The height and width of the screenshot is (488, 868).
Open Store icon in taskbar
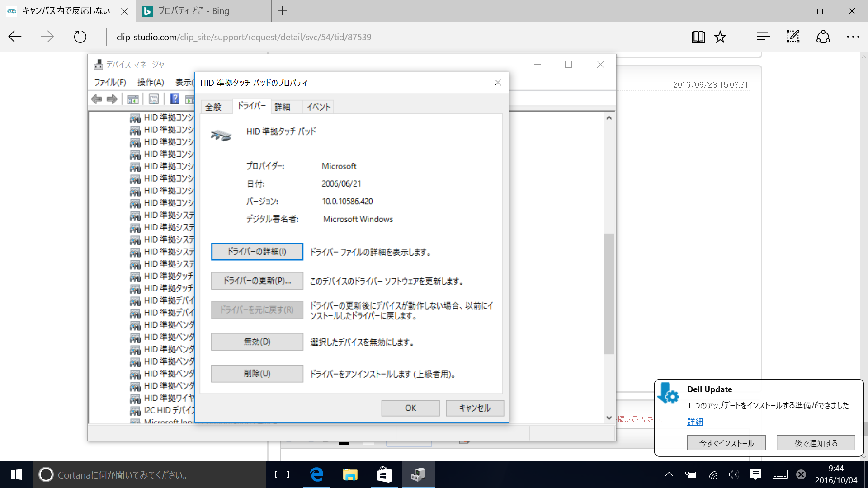click(384, 474)
